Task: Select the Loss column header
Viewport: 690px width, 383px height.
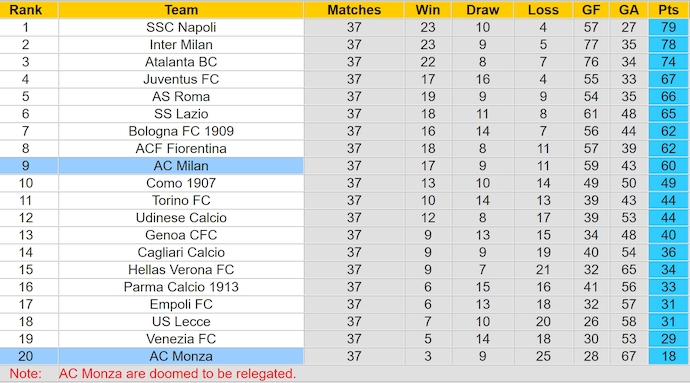Action: coord(543,10)
